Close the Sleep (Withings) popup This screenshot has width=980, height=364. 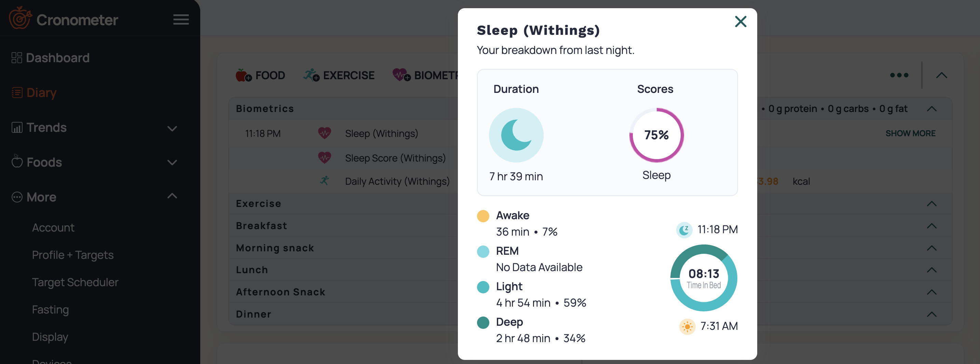point(740,21)
